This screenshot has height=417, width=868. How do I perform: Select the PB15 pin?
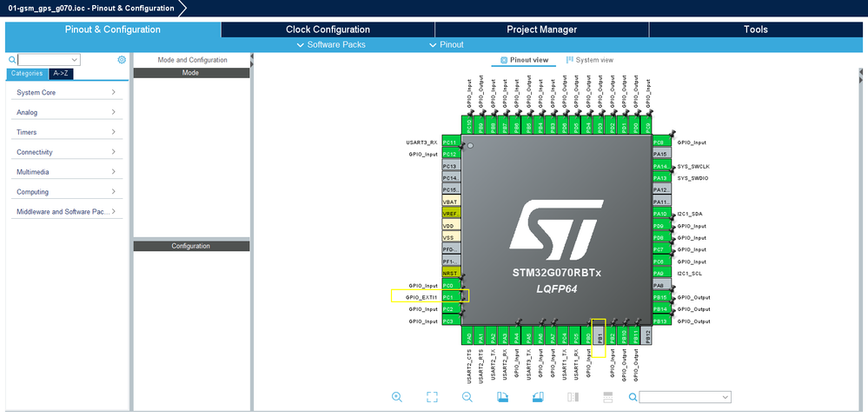coord(662,297)
